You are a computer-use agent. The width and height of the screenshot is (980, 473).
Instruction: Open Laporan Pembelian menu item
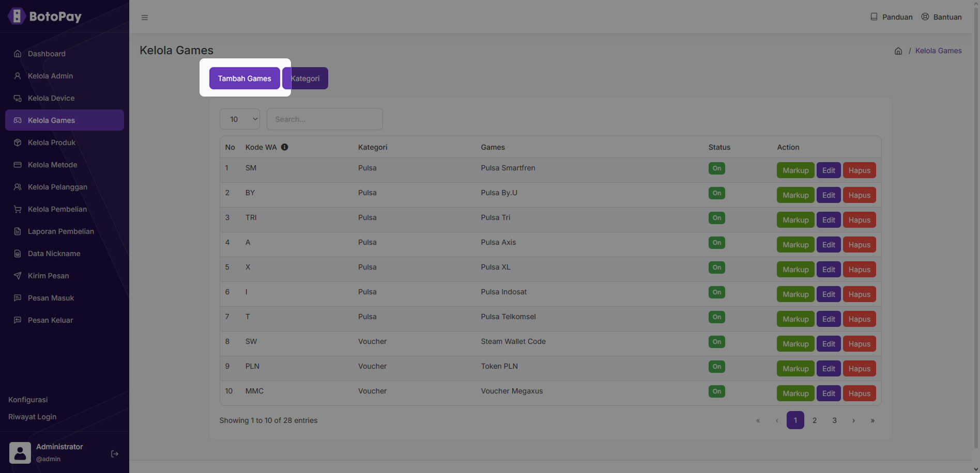[65, 231]
